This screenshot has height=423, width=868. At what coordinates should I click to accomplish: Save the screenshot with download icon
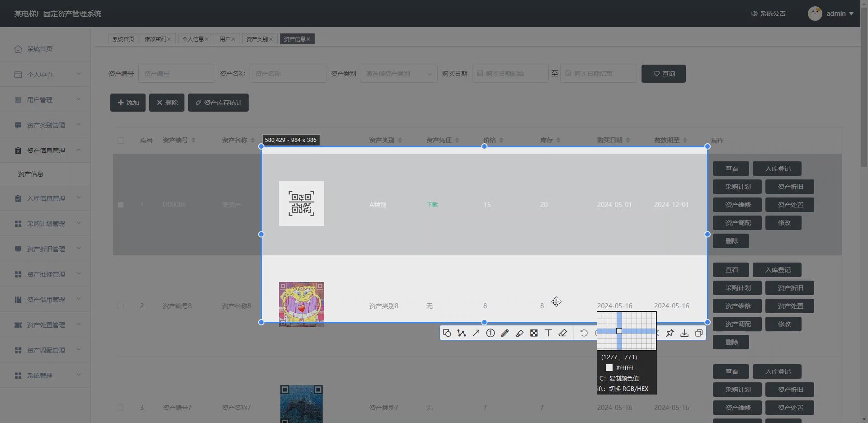684,333
